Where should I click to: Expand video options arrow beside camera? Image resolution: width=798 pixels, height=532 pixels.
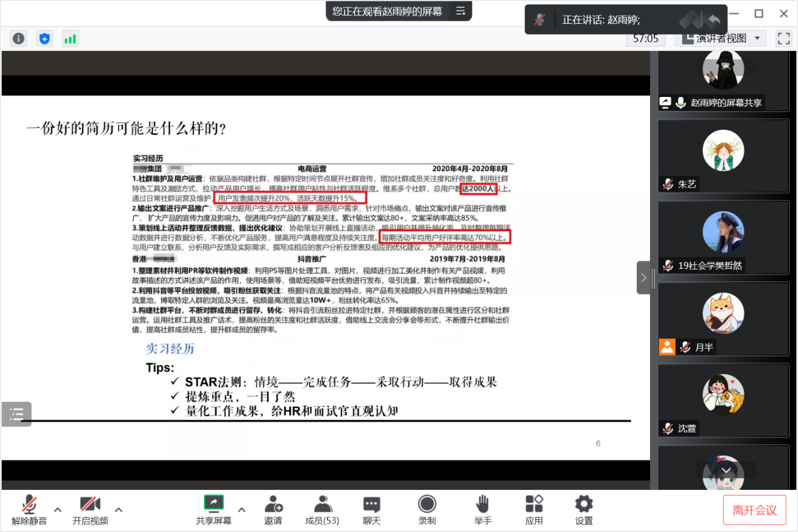(118, 509)
